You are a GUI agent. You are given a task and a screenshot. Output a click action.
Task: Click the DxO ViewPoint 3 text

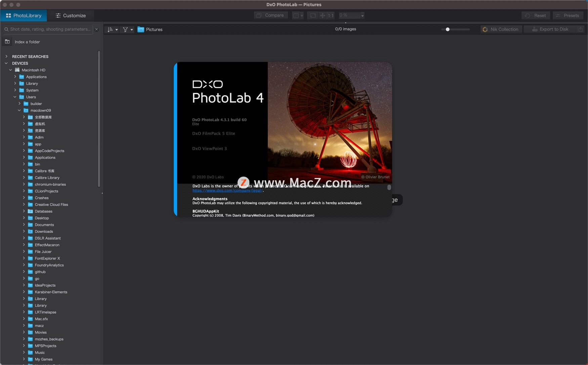(x=209, y=149)
